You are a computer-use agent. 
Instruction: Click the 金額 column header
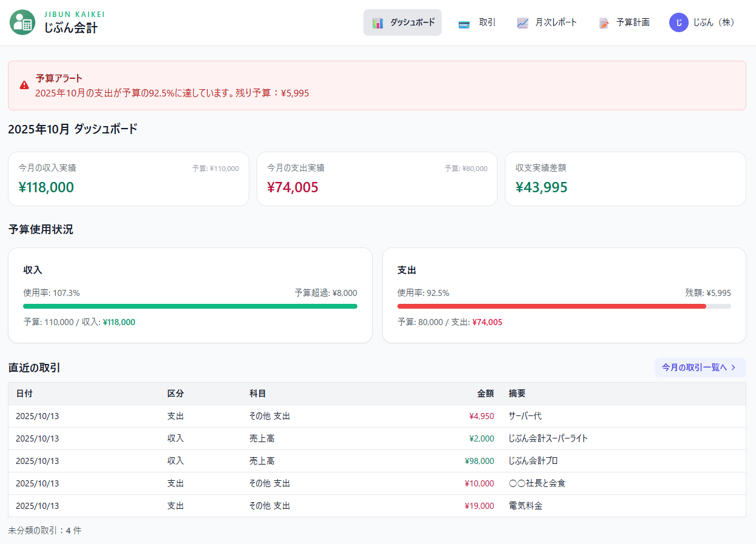485,394
